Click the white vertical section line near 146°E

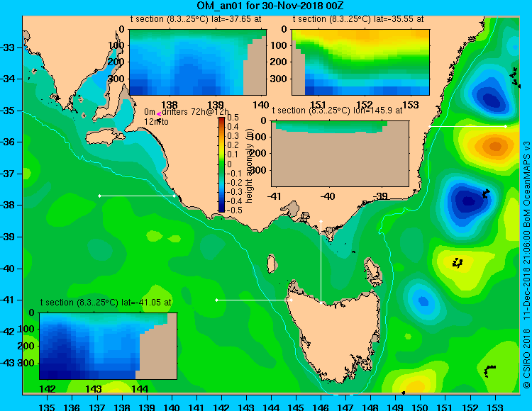[x=321, y=262]
